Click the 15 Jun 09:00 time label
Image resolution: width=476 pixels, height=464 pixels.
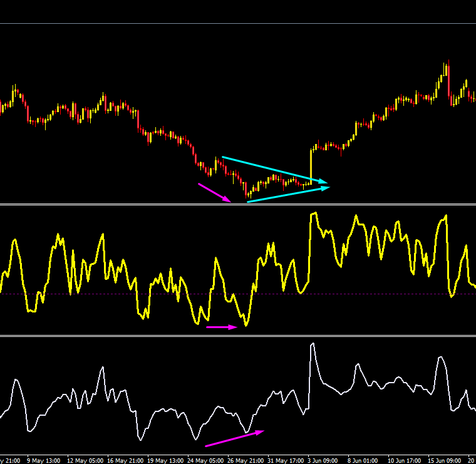445,461
